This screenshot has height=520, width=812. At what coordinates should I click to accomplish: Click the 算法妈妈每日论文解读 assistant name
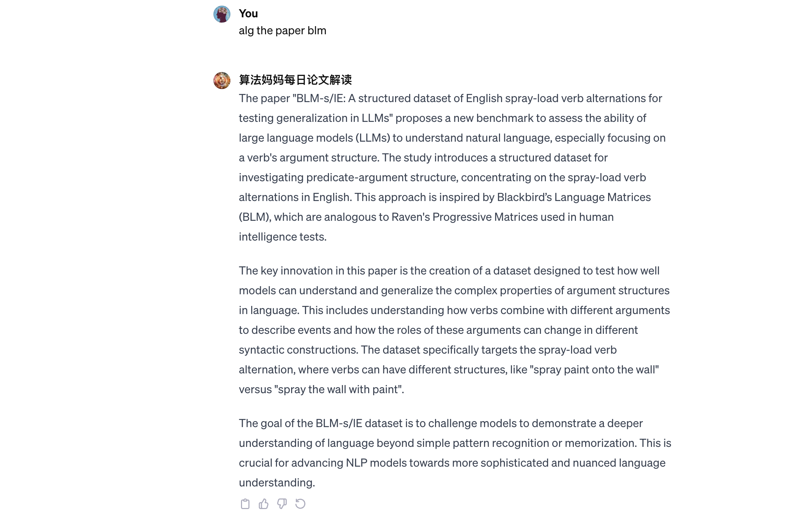295,80
